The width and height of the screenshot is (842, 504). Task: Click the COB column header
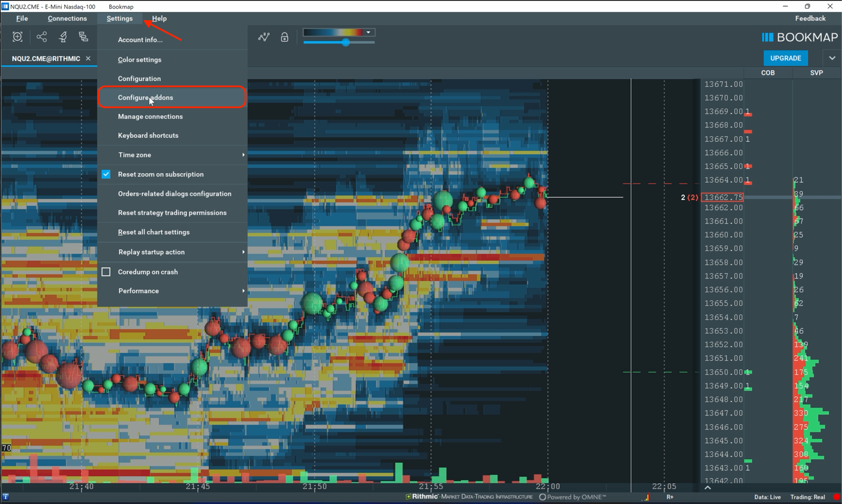(x=767, y=73)
